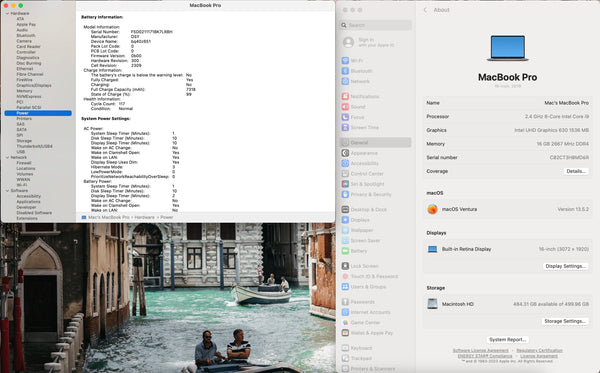Collapse the Network section in System Information
The image size is (600, 373).
pyautogui.click(x=7, y=157)
